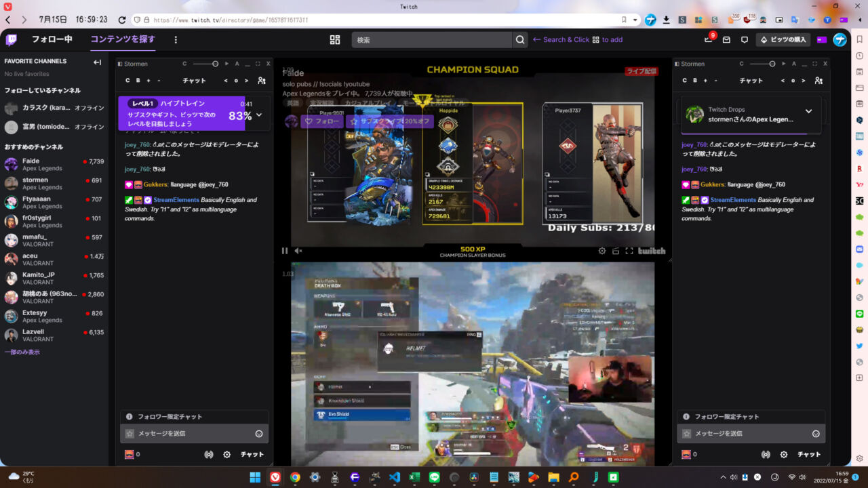The height and width of the screenshot is (488, 868).
Task: Click the フォロー heart button on the stream
Action: tap(321, 121)
